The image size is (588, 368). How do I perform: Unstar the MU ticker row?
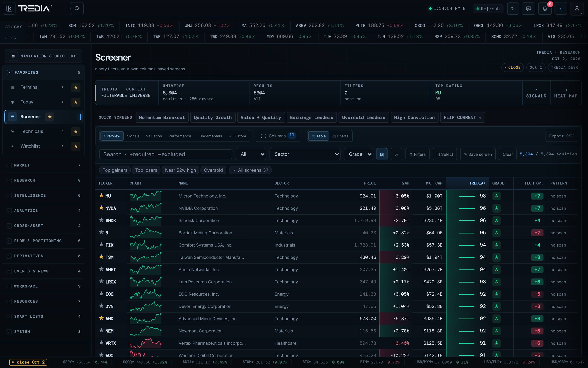point(101,195)
